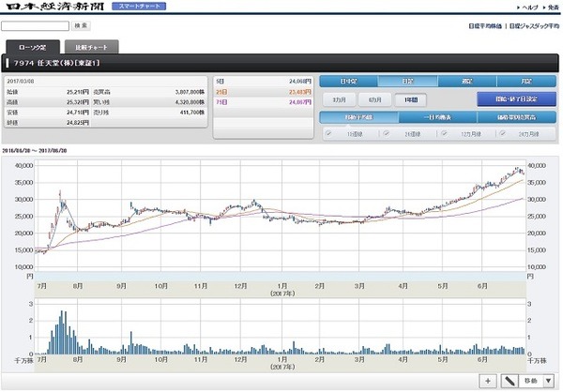The height and width of the screenshot is (392, 563).
Task: Select the 日足 daily chart tab
Action: coord(408,82)
